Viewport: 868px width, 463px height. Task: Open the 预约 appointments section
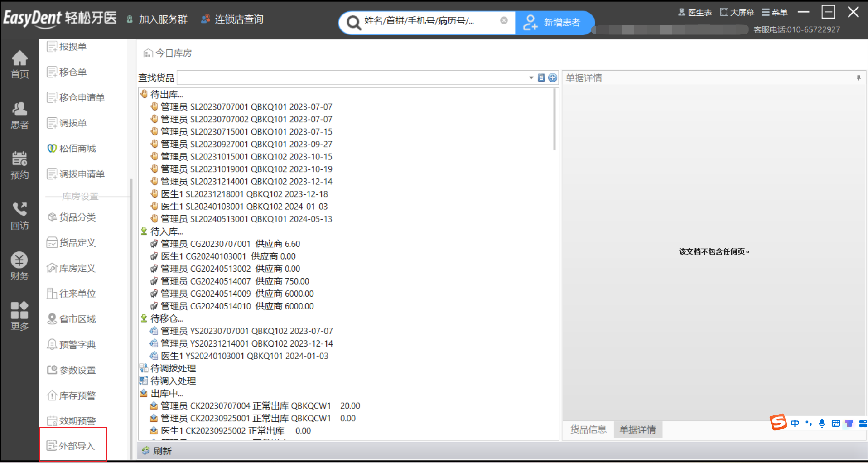(x=19, y=166)
